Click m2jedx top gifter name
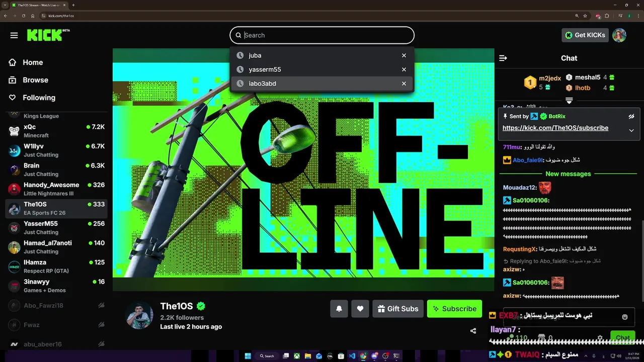644x362 pixels. click(550, 78)
